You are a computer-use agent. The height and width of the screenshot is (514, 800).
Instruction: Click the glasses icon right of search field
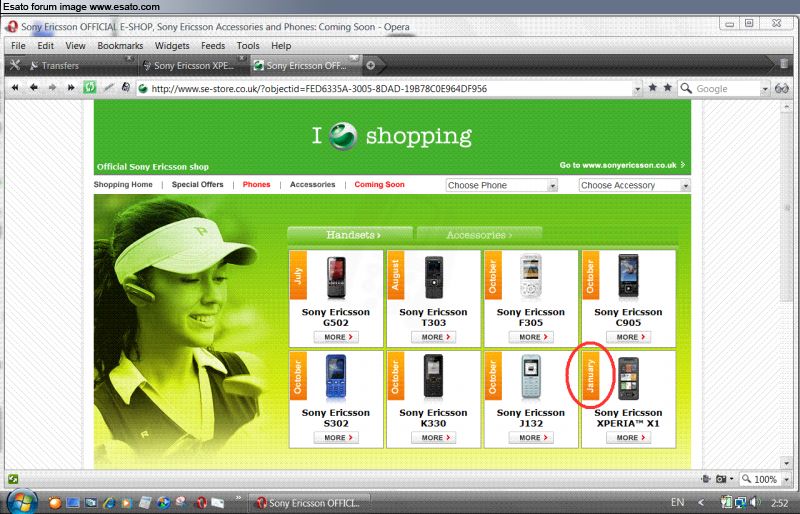[x=782, y=88]
